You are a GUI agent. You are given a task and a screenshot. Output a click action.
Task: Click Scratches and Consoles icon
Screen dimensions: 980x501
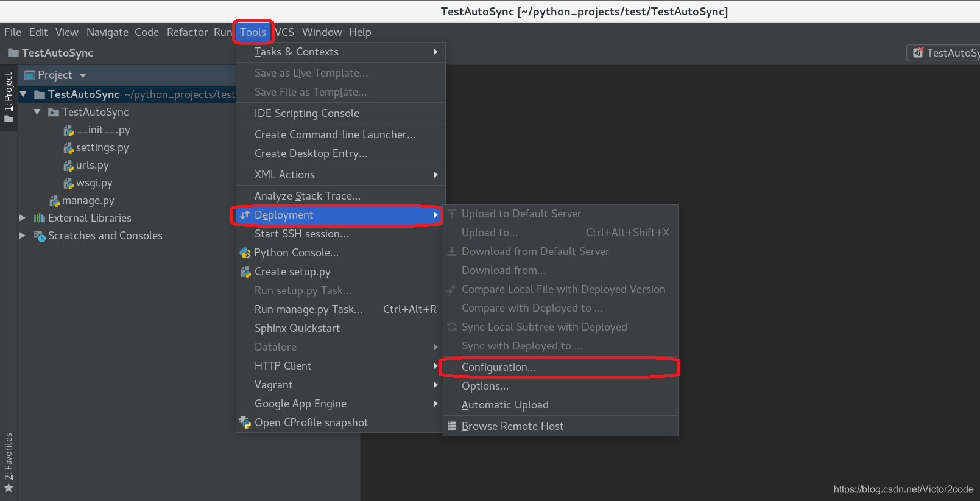coord(40,236)
